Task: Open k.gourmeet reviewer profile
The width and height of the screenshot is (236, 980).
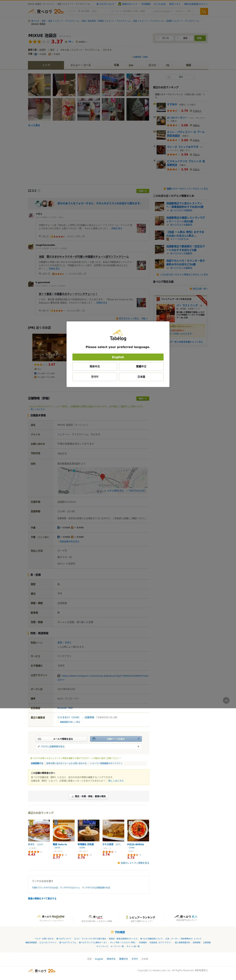Action: 43,283
